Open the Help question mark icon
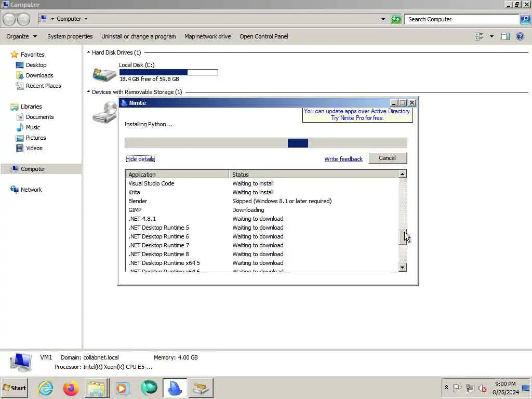This screenshot has width=532, height=399. coord(520,36)
